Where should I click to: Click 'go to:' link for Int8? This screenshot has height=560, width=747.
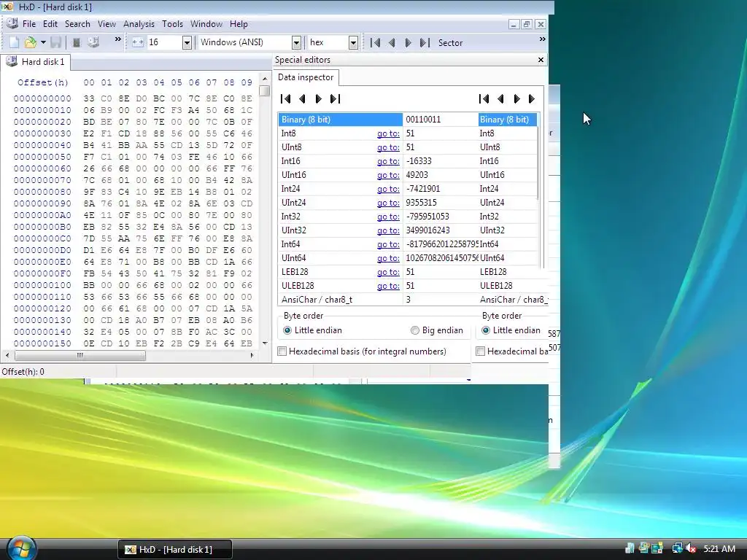(x=388, y=133)
